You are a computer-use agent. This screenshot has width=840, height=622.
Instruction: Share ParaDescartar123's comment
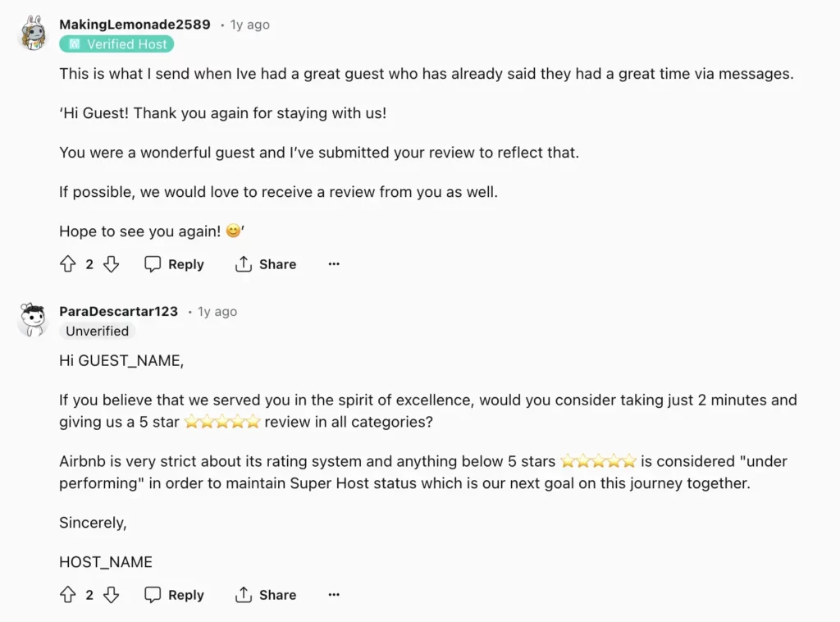[266, 595]
